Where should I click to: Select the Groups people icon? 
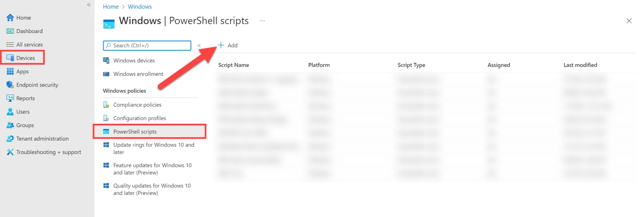tap(10, 125)
